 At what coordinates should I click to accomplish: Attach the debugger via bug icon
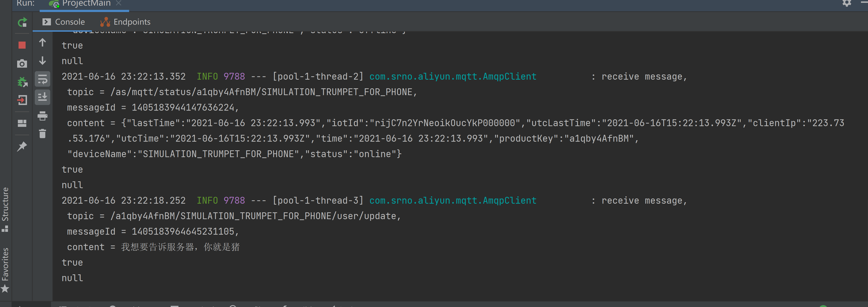tap(22, 82)
